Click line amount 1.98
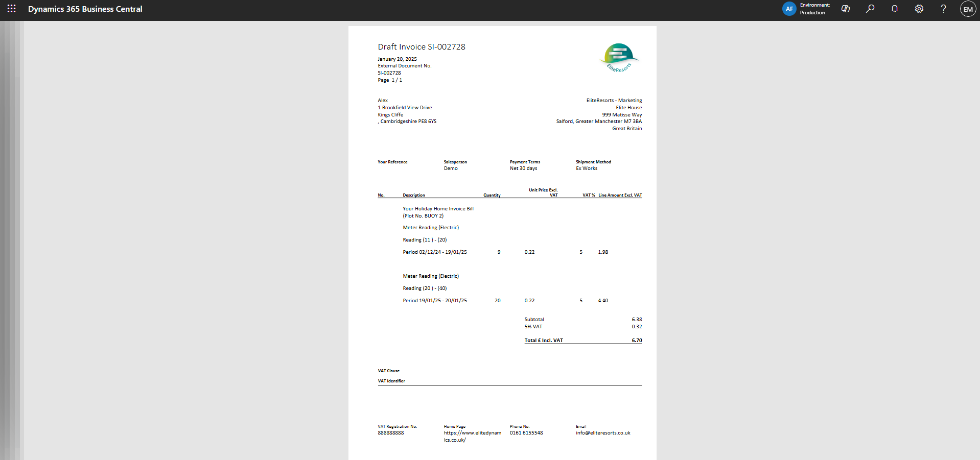 pyautogui.click(x=603, y=252)
